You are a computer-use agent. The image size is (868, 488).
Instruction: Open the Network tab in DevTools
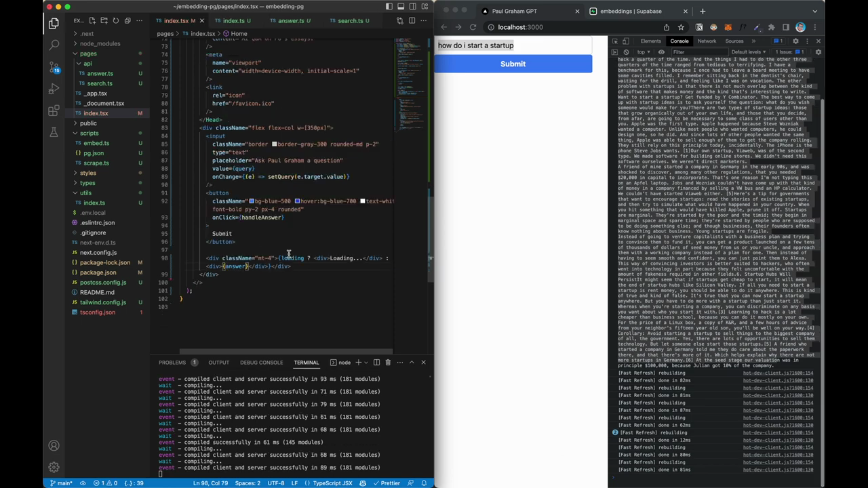tap(707, 41)
